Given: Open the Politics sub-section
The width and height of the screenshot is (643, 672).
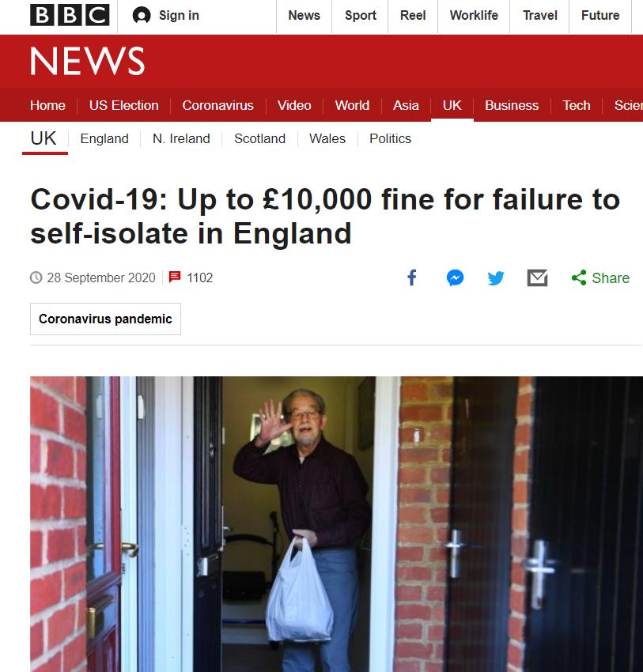Looking at the screenshot, I should pos(390,138).
